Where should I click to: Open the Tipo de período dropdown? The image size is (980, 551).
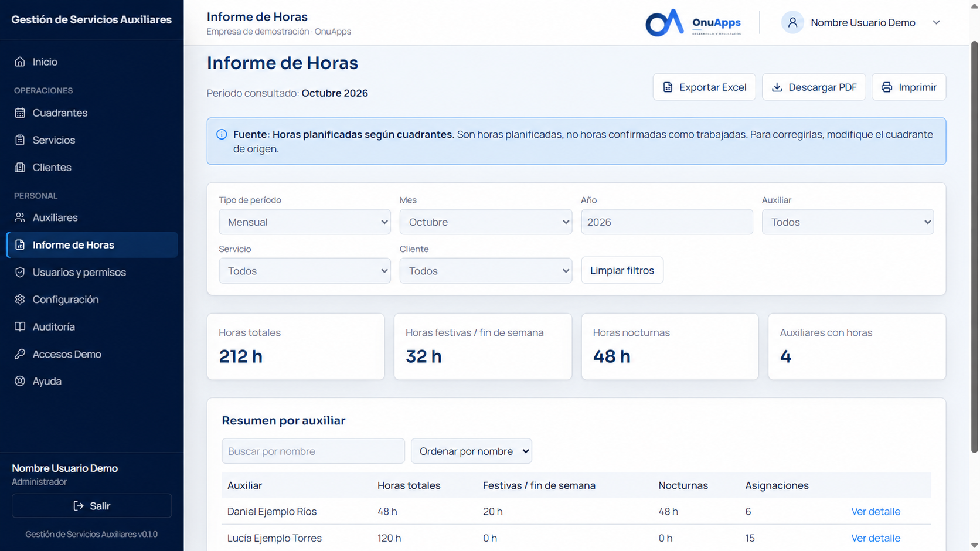305,222
